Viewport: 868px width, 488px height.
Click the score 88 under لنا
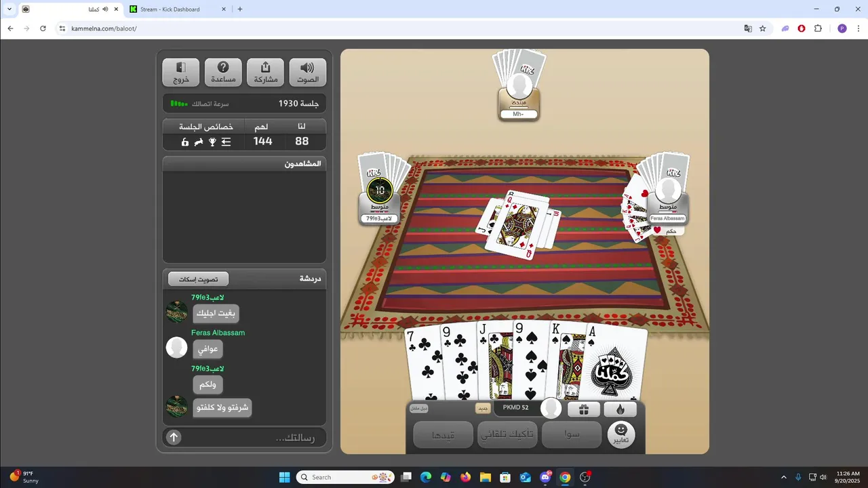(x=302, y=141)
